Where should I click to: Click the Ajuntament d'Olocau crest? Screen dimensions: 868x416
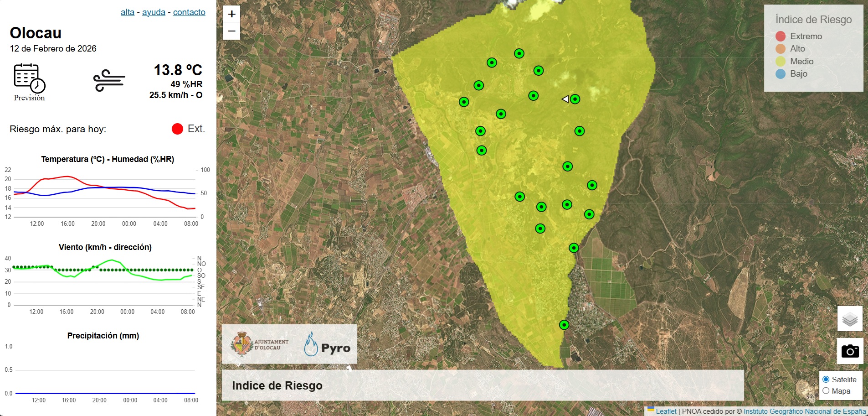tap(241, 344)
